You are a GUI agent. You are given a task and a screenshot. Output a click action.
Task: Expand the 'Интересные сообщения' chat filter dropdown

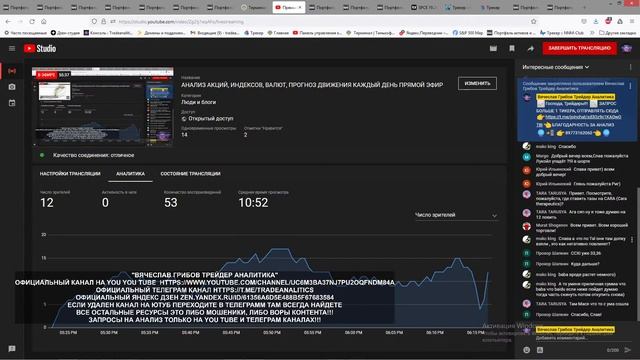(556, 67)
